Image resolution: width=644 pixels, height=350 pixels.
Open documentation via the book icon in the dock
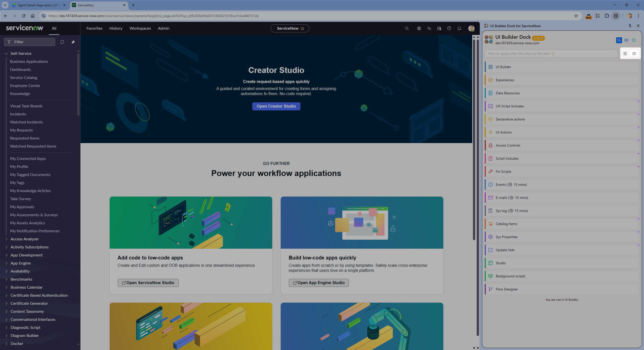(626, 40)
